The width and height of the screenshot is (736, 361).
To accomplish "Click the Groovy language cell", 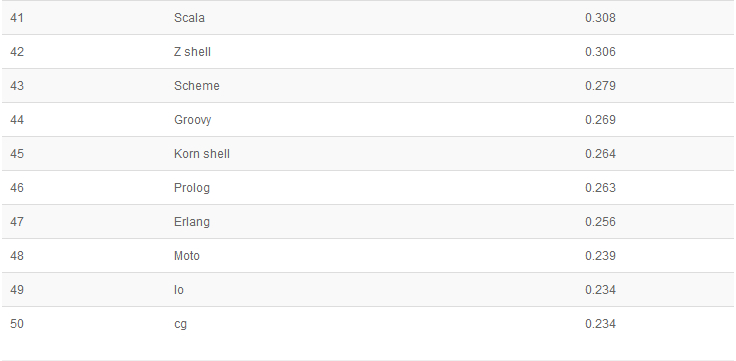I will (192, 120).
